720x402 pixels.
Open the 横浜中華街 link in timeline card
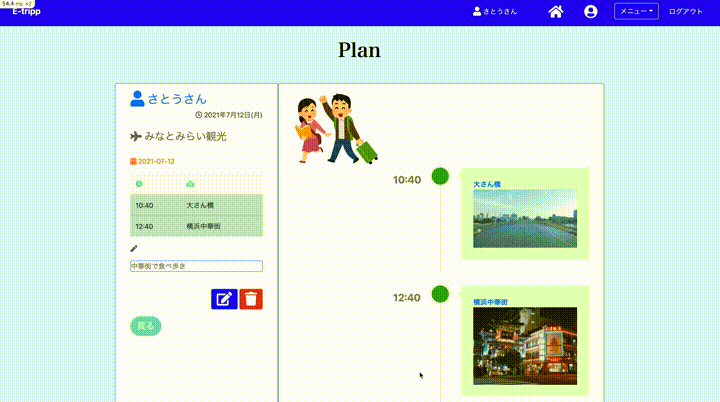(x=490, y=302)
